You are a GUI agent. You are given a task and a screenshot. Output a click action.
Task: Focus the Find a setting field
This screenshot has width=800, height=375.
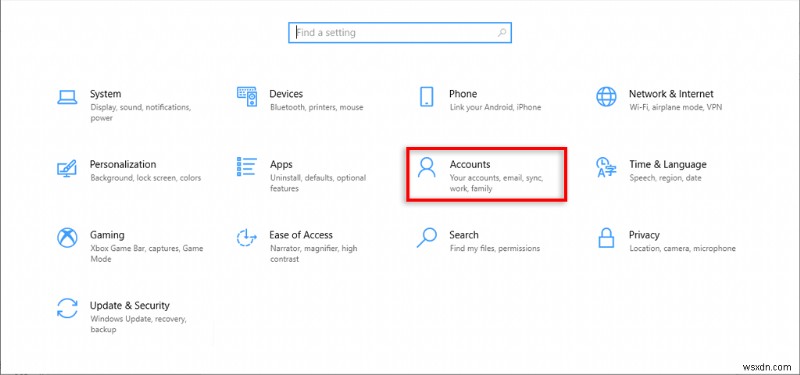click(399, 33)
